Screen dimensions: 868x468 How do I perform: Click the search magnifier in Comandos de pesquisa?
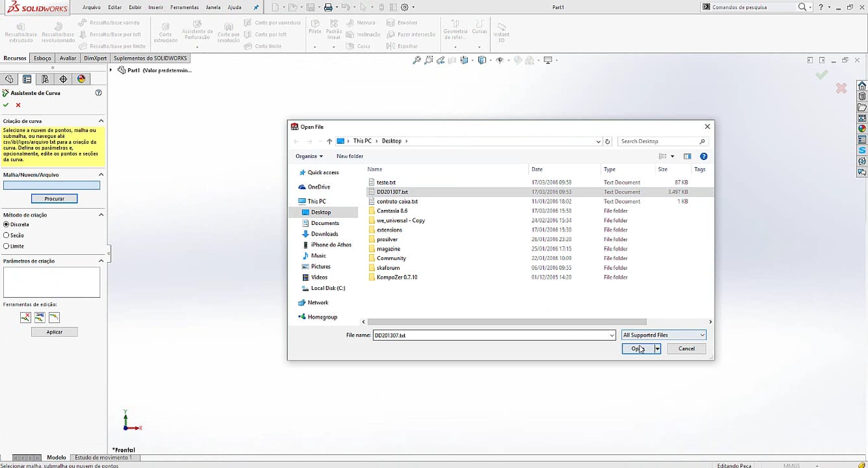802,7
